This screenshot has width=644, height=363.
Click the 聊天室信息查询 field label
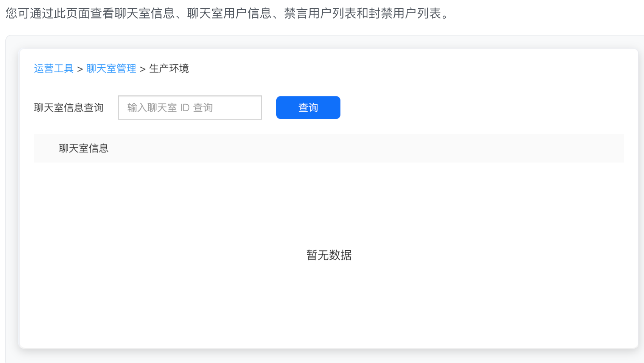(x=68, y=108)
